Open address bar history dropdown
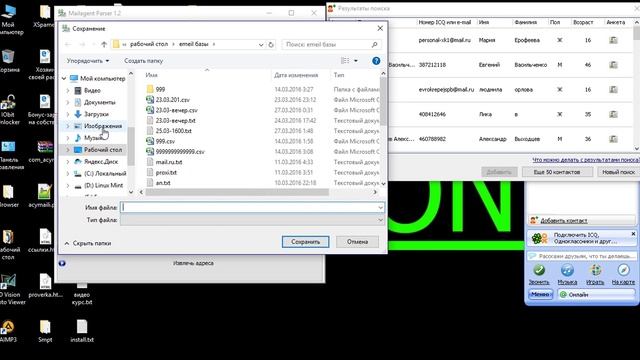 point(261,44)
